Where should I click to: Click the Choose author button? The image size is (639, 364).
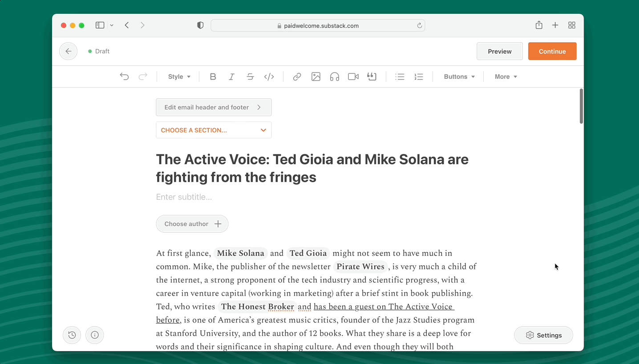(x=192, y=224)
